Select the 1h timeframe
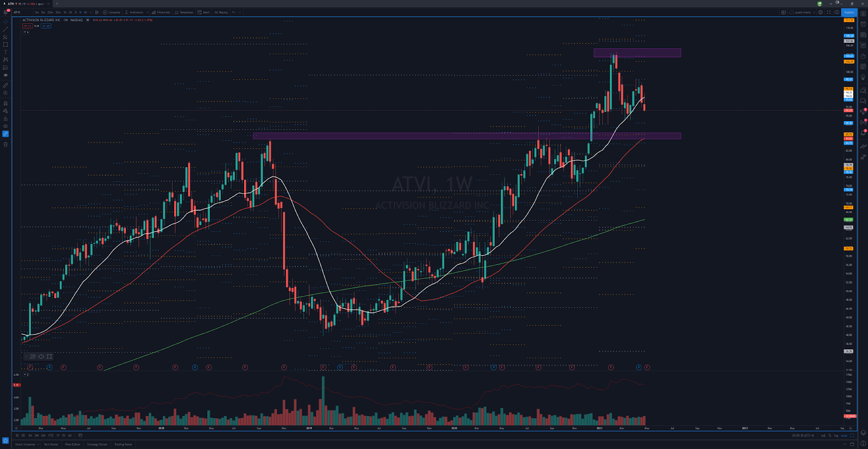This screenshot has height=449, width=868. pos(65,12)
